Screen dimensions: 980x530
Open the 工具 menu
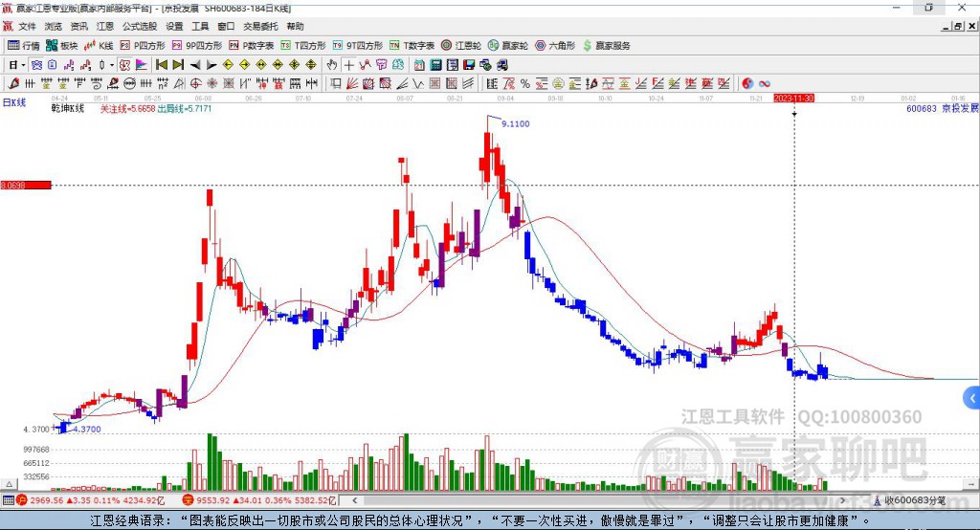[x=200, y=26]
